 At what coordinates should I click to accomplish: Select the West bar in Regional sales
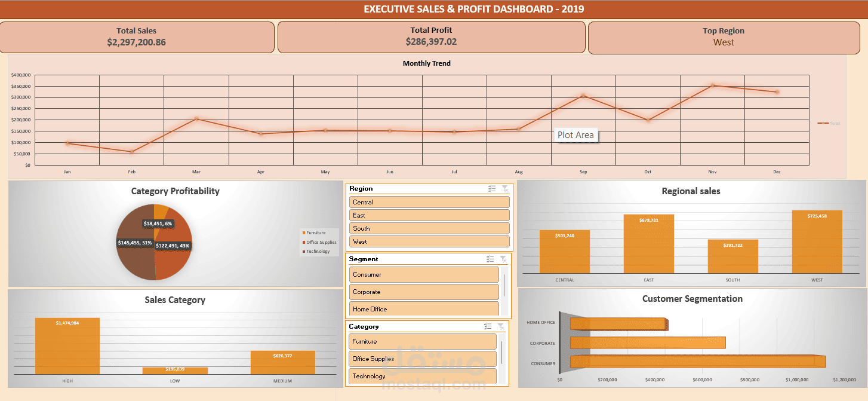pos(817,242)
